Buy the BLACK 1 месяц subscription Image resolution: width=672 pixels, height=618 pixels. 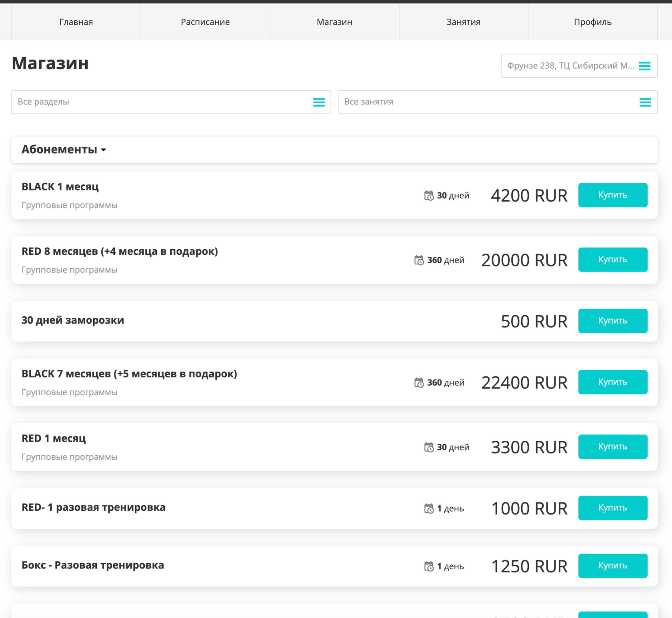pos(612,195)
